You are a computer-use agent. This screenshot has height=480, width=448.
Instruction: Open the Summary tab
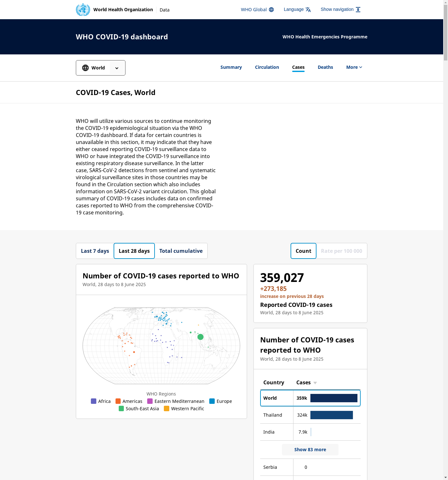click(x=231, y=67)
